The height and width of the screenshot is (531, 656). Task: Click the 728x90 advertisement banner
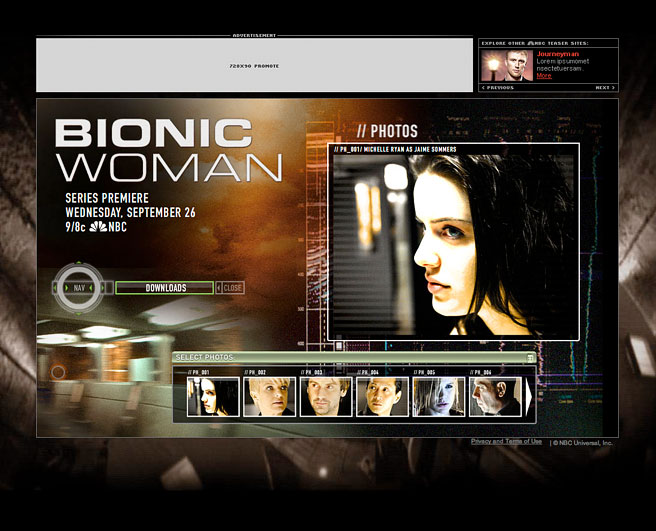254,65
